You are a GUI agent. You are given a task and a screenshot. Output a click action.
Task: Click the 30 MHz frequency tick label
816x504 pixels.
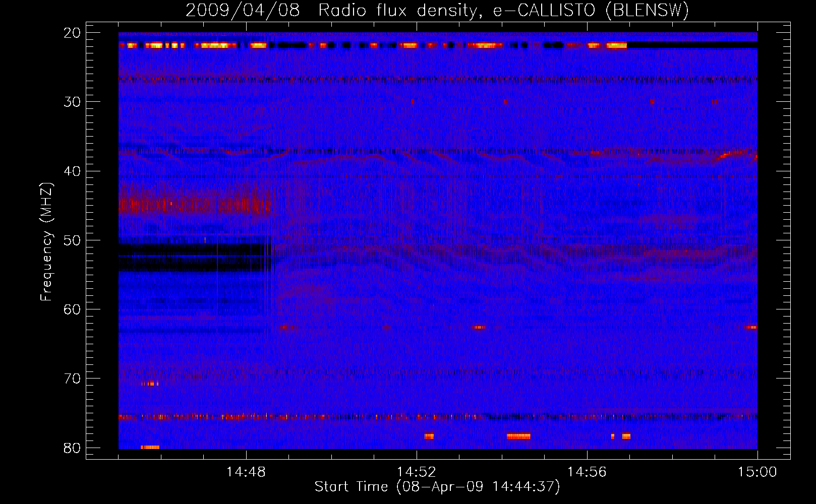click(73, 102)
